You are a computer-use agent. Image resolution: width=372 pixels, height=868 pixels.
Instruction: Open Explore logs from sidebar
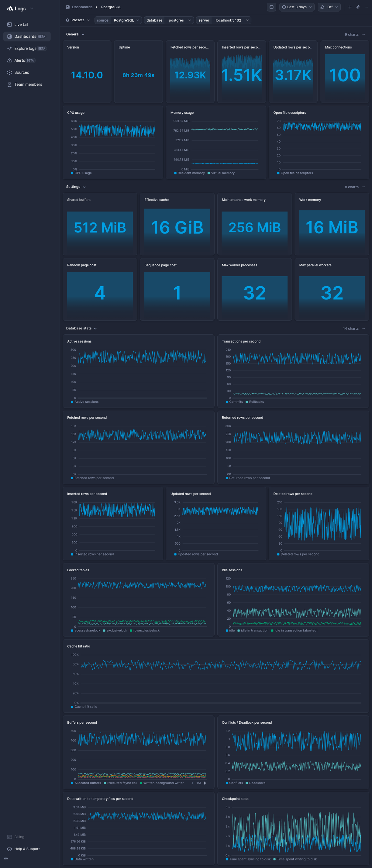25,49
